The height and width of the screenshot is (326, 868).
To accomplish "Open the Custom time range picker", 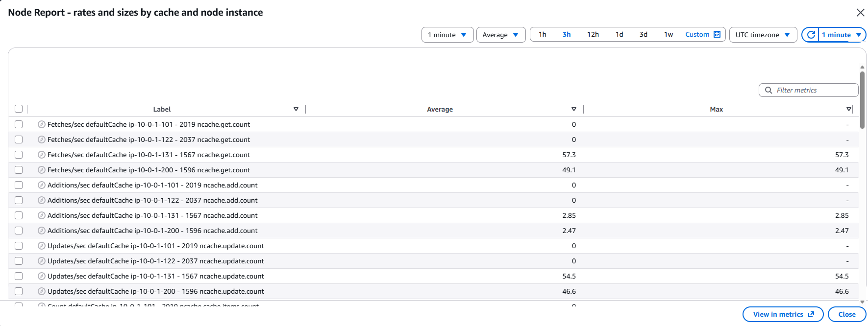I will point(703,34).
